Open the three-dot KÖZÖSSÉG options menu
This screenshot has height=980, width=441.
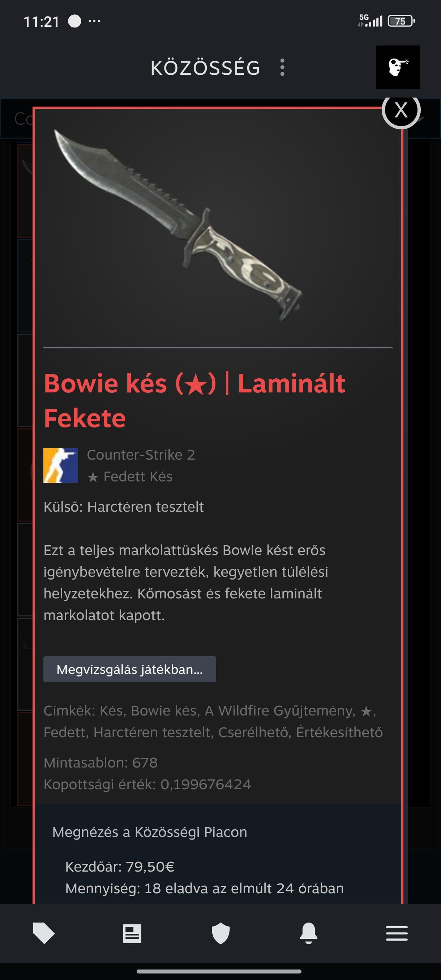(x=282, y=67)
